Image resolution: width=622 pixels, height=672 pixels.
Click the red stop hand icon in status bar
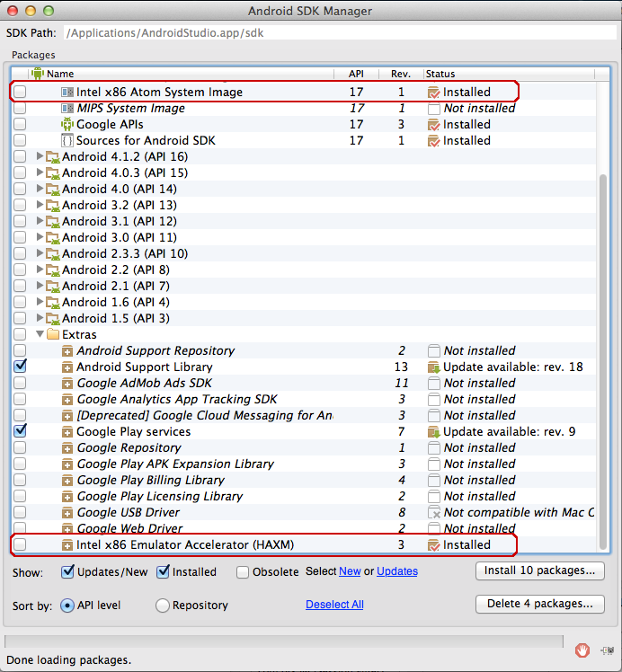582,650
